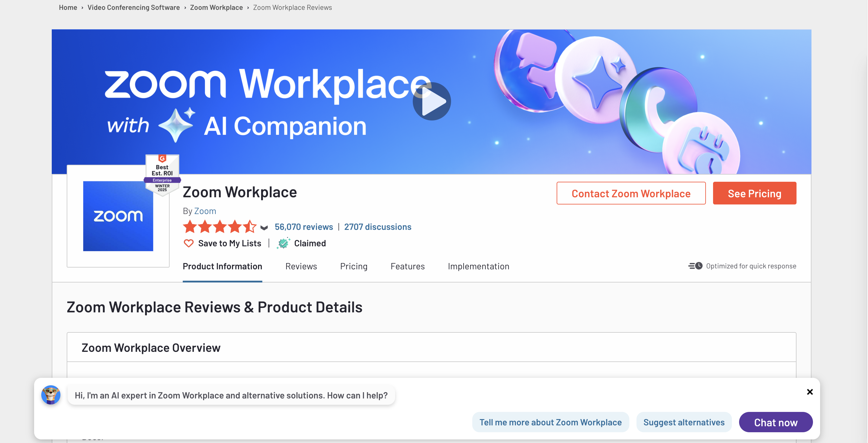
Task: Play the Zoom Workplace banner video
Action: (x=432, y=101)
